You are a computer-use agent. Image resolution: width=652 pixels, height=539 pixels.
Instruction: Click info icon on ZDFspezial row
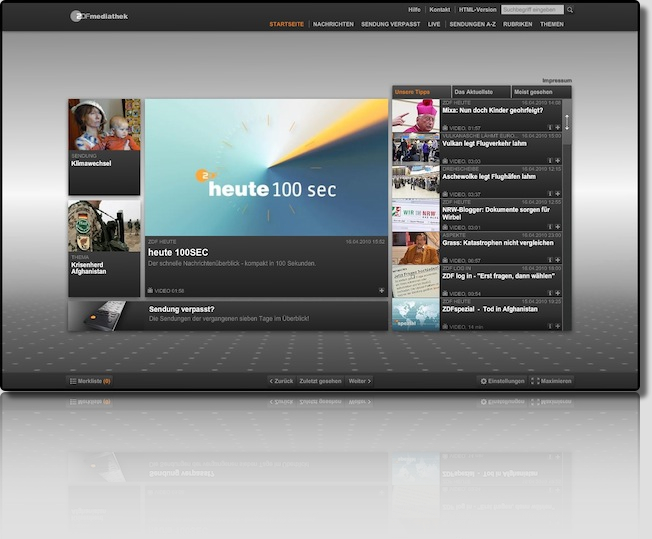(x=550, y=326)
